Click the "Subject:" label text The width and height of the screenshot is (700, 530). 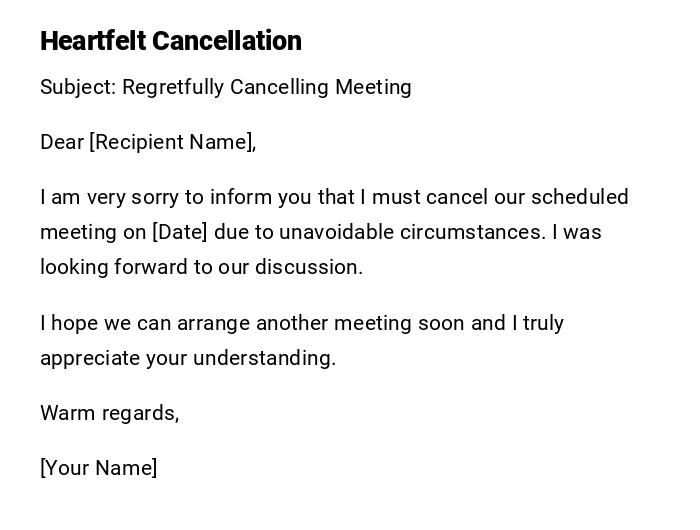pos(78,87)
